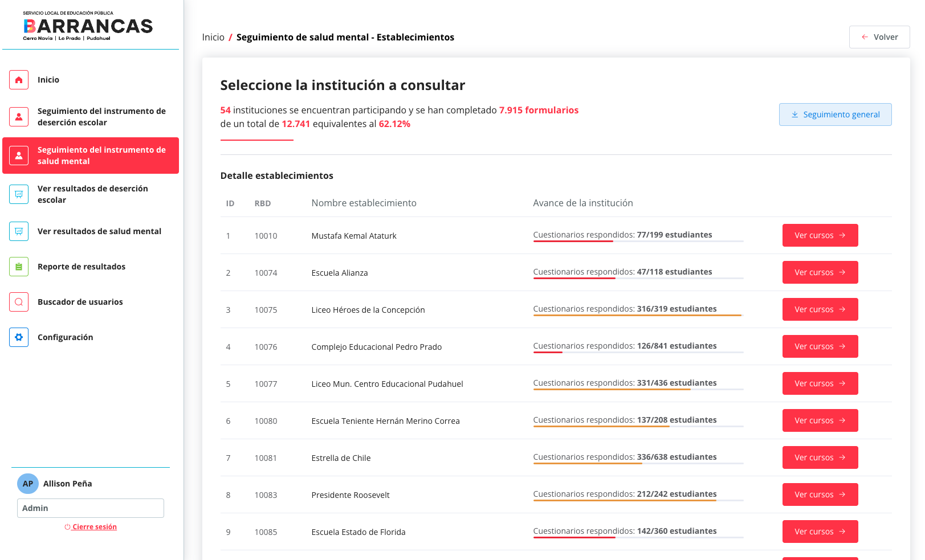Click the Buscador de usuarios search icon

click(x=19, y=302)
